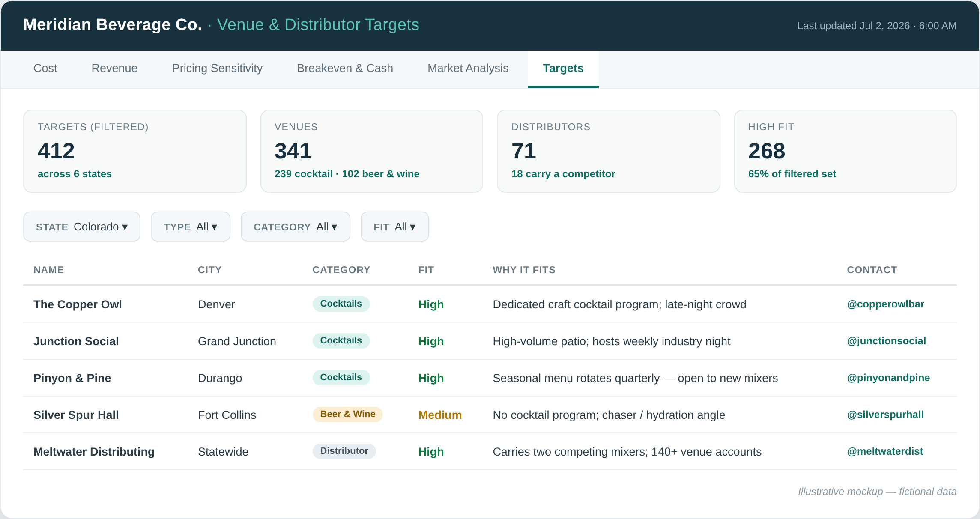The image size is (980, 519).
Task: Click the Meltwater Distributing name
Action: pyautogui.click(x=94, y=452)
